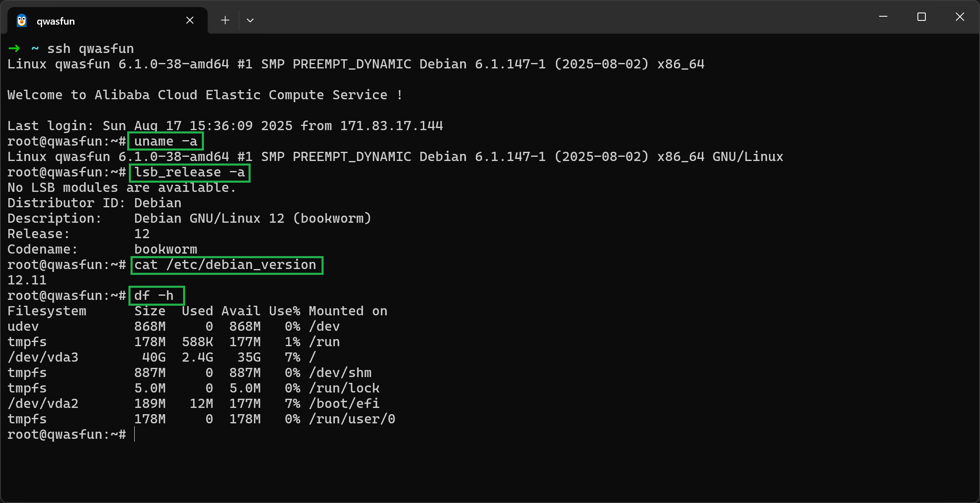Click the penguin icon on the qwasfun tab

(x=21, y=20)
